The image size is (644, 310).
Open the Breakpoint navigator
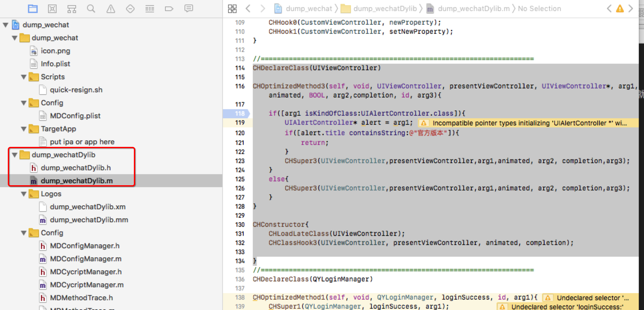click(x=169, y=9)
